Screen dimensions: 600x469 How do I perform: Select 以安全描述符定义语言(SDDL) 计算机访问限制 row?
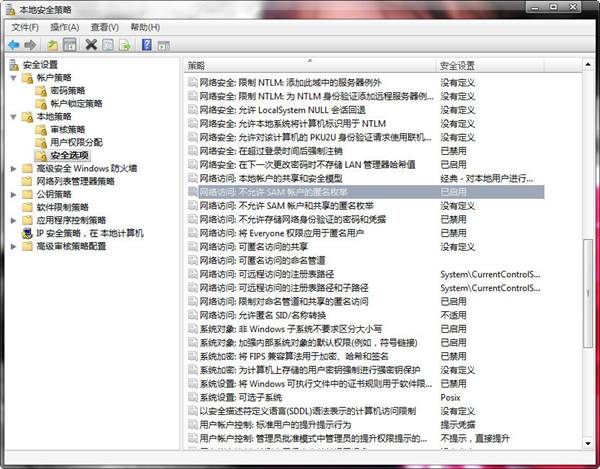[x=366, y=411]
